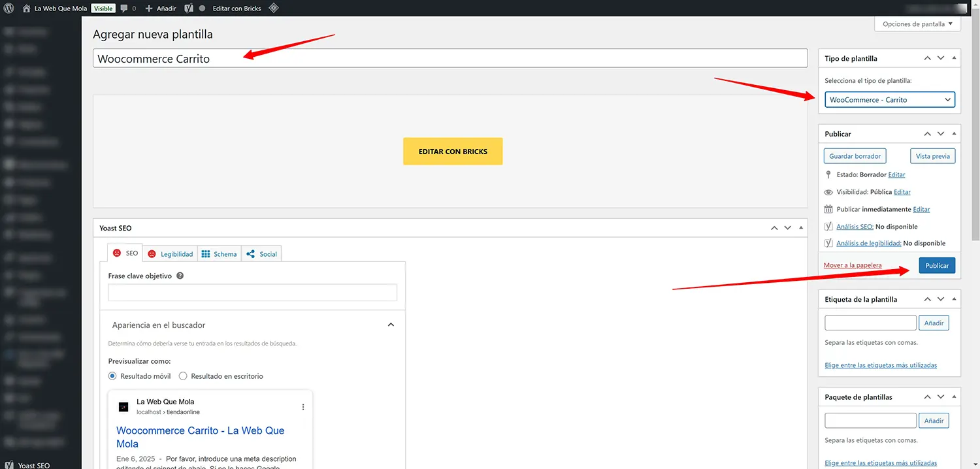Click the Yoast icon next to Análisis SEO

click(829, 227)
